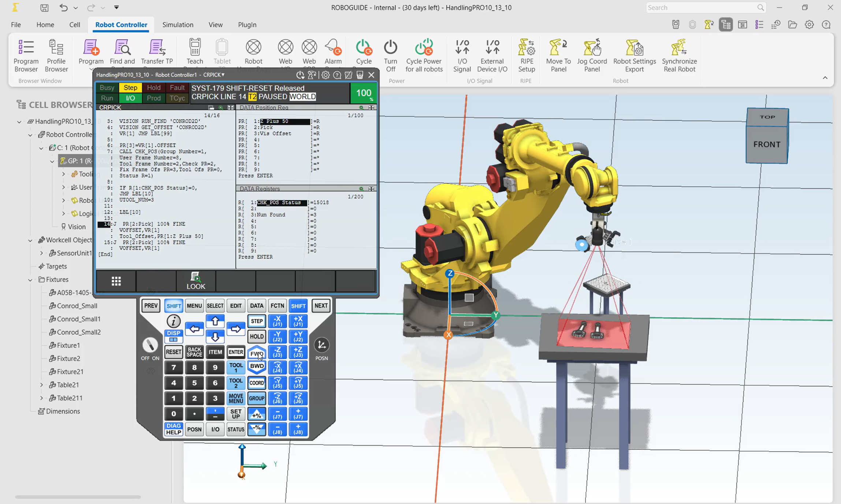The width and height of the screenshot is (841, 504).
Task: Expand the SensorUnit1 node
Action: (x=41, y=253)
